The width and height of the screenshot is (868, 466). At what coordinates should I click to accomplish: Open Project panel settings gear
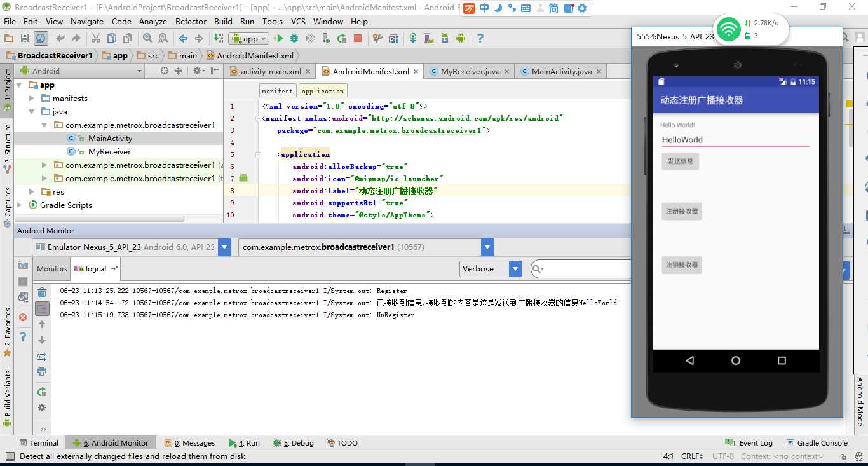tap(198, 71)
